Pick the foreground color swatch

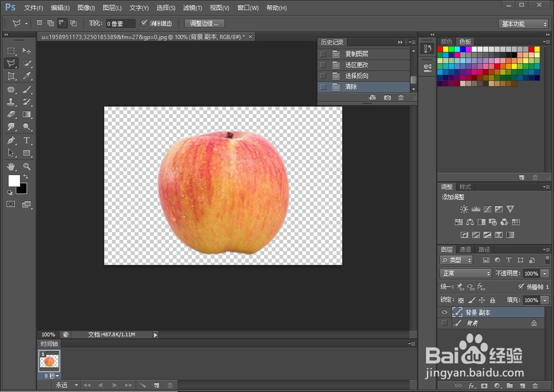tap(13, 180)
